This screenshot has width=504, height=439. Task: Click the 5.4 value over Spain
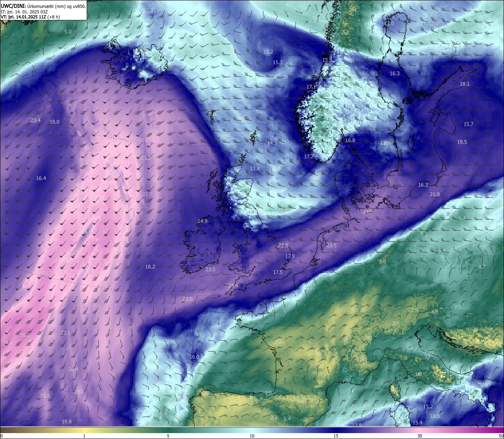click(287, 419)
